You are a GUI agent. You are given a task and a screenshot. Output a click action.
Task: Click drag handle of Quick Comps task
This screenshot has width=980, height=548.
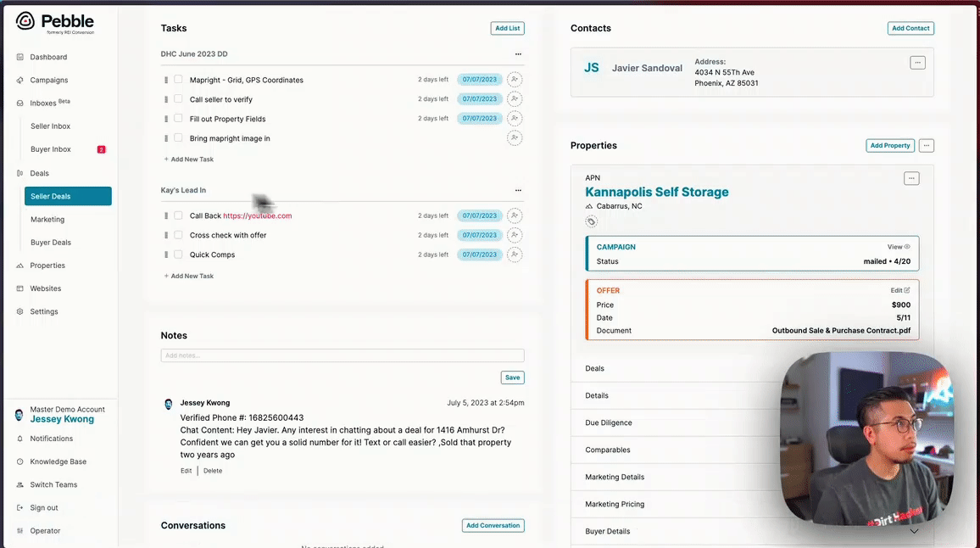[166, 254]
